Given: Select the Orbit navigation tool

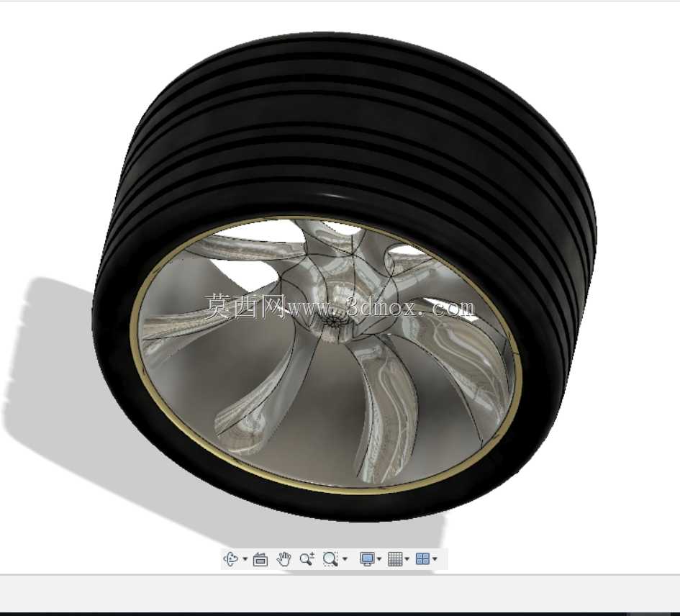Looking at the screenshot, I should 231,558.
